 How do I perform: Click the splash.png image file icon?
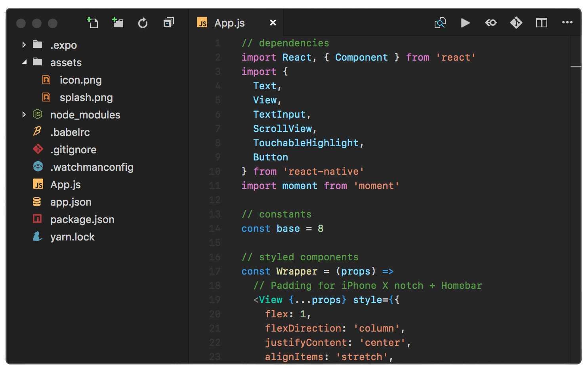pos(46,97)
